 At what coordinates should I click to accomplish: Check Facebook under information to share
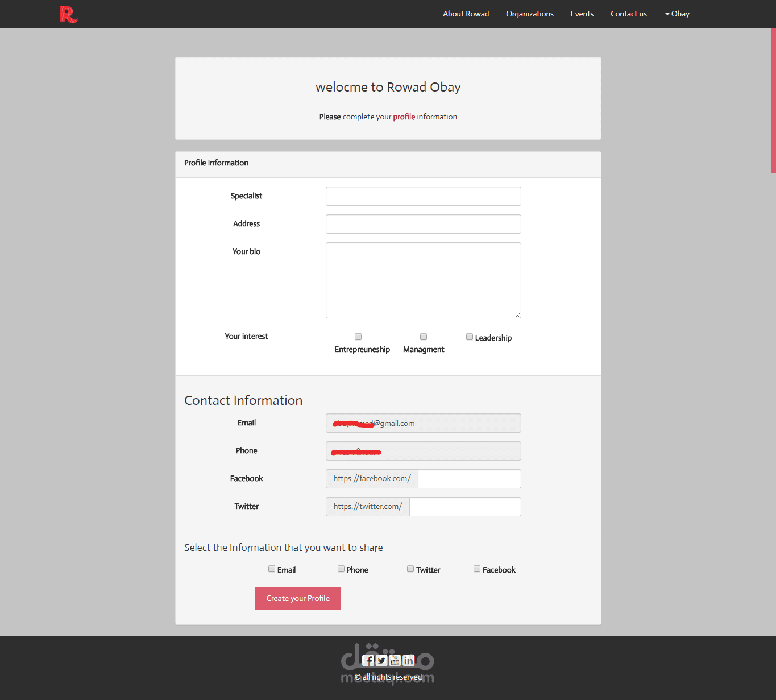(477, 569)
